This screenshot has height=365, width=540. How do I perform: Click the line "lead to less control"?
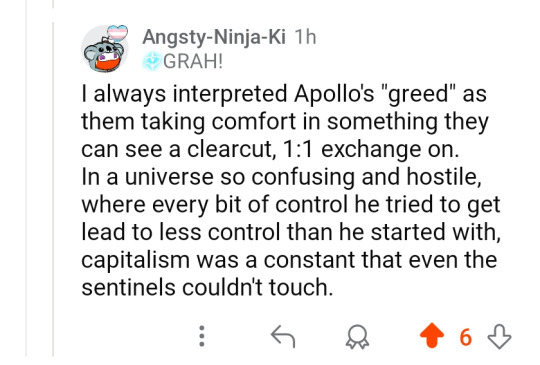point(291,232)
